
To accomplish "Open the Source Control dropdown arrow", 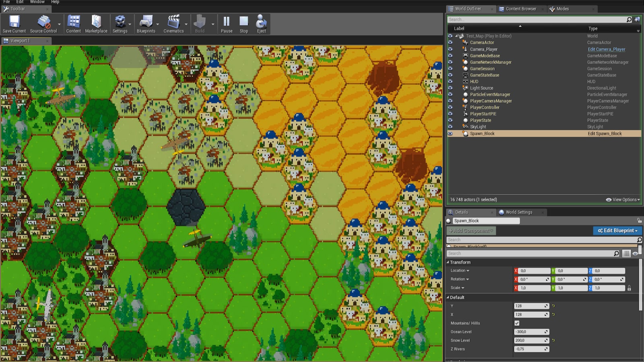I will [x=59, y=24].
